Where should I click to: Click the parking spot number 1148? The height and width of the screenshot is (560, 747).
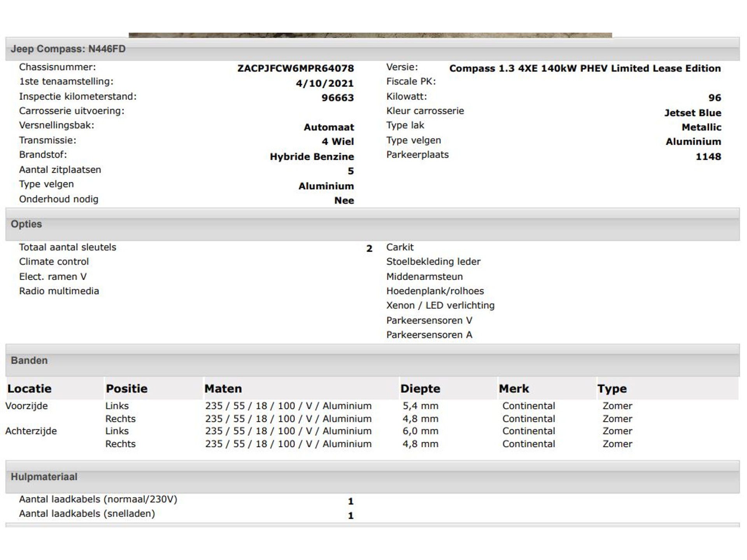tap(708, 157)
